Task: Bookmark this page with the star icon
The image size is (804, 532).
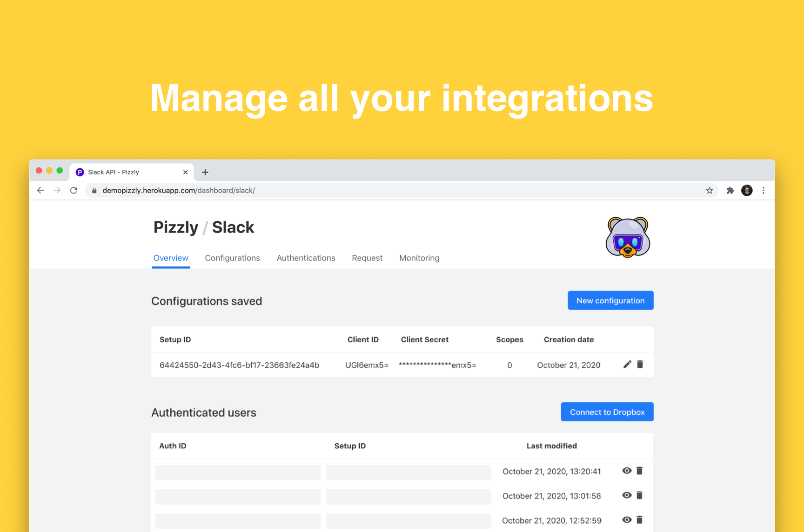Action: [x=710, y=190]
